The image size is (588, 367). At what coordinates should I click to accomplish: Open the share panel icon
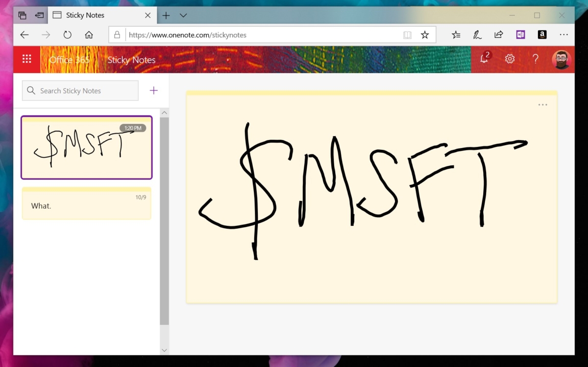(498, 34)
